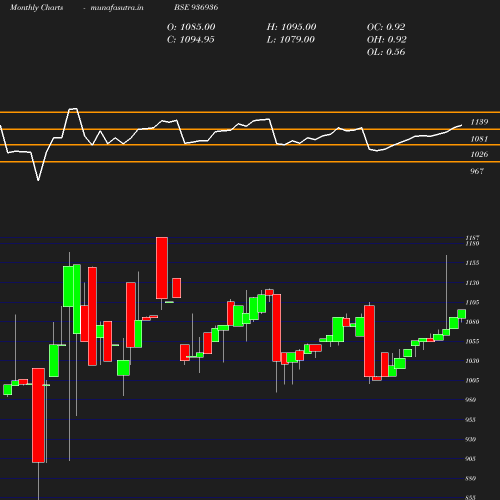500x500 pixels.
Task: Click the latest green candle closing near 1095
Action: [x=462, y=314]
